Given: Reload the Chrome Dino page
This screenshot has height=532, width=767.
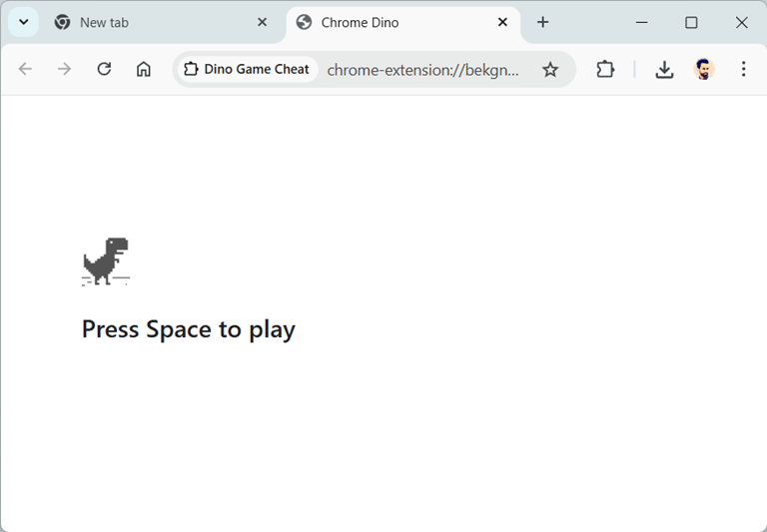Looking at the screenshot, I should click(104, 69).
